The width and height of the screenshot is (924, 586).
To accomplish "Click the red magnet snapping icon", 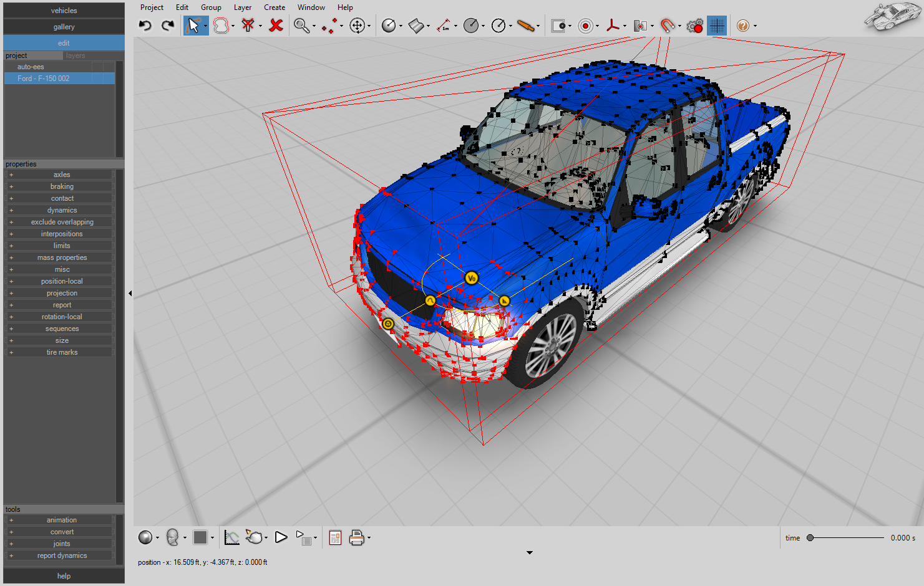I will tap(668, 26).
